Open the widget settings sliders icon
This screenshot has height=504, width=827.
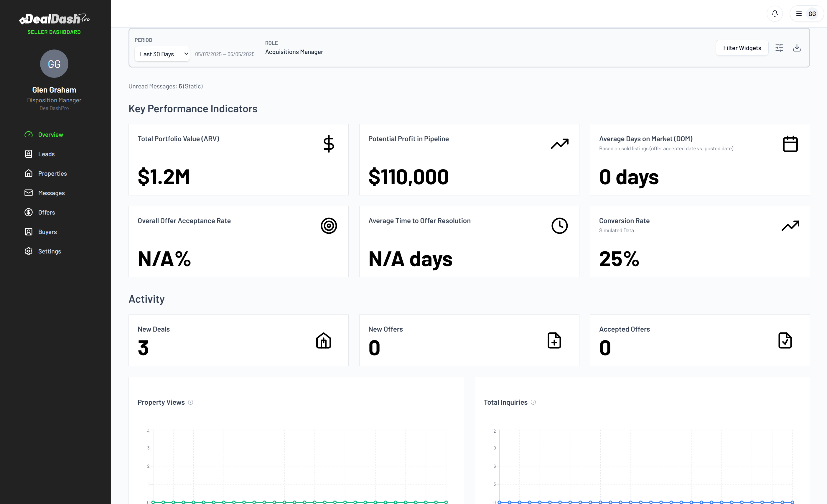pos(779,48)
